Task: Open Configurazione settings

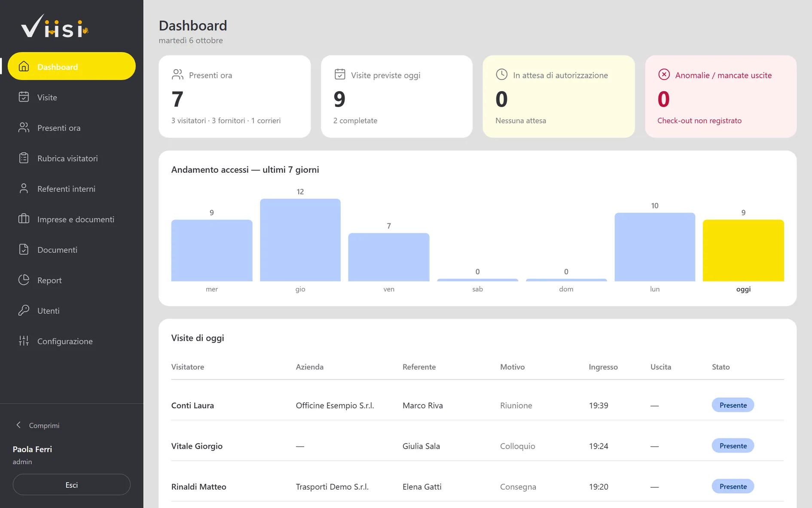Action: point(72,341)
